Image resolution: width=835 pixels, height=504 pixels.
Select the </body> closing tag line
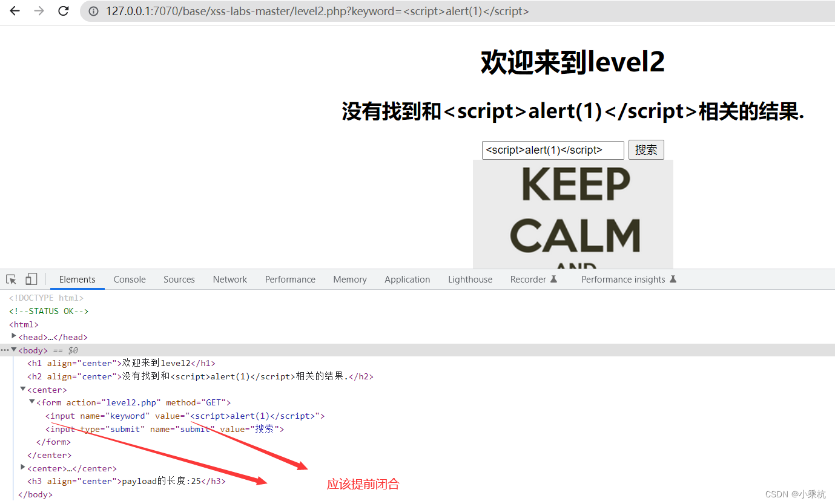coord(35,494)
